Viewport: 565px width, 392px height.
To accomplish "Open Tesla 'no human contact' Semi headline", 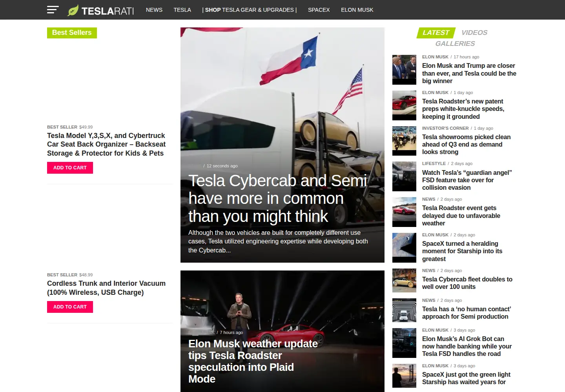I will pos(467,313).
